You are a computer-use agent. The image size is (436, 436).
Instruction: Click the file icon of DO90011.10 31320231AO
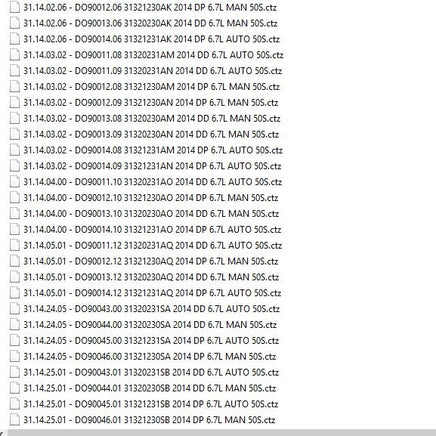coord(15,182)
